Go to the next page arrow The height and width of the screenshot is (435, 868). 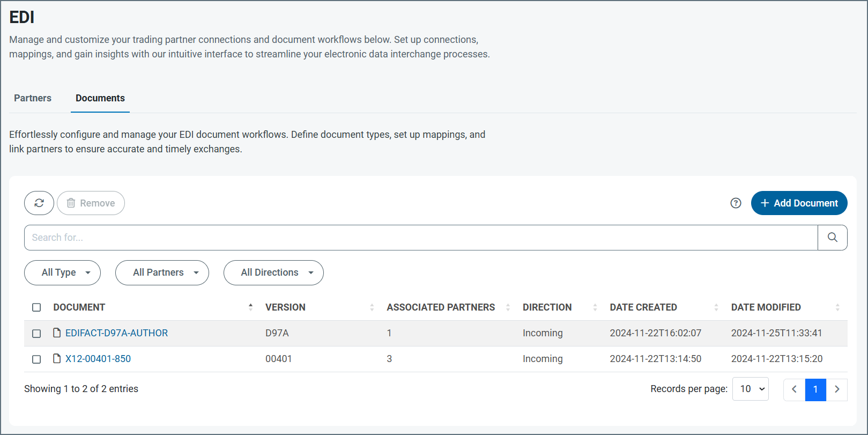pyautogui.click(x=836, y=389)
